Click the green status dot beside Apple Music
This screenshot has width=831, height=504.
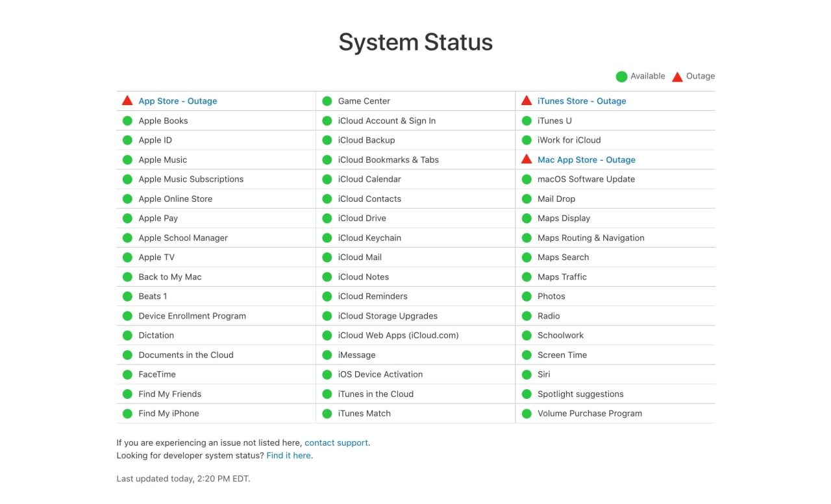(x=127, y=160)
